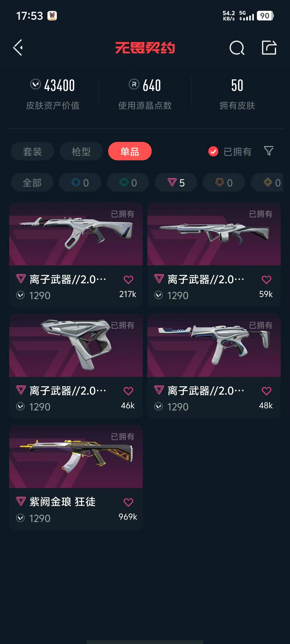The width and height of the screenshot is (290, 644).
Task: Select the 单品 tab
Action: (x=130, y=151)
